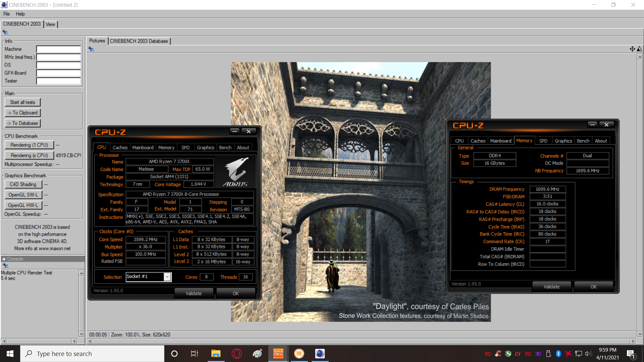
Task: Click the GFX-Board input field
Action: 58,73
